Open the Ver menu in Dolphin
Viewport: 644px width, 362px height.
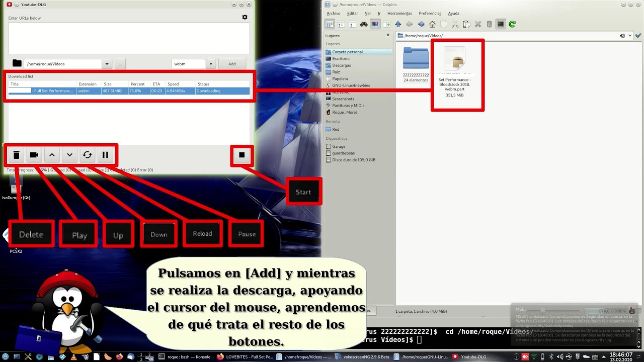tap(368, 14)
